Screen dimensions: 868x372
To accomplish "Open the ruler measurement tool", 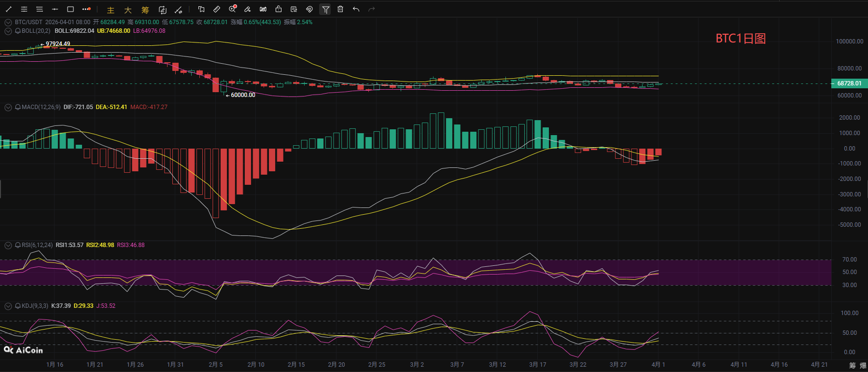I will coord(217,9).
